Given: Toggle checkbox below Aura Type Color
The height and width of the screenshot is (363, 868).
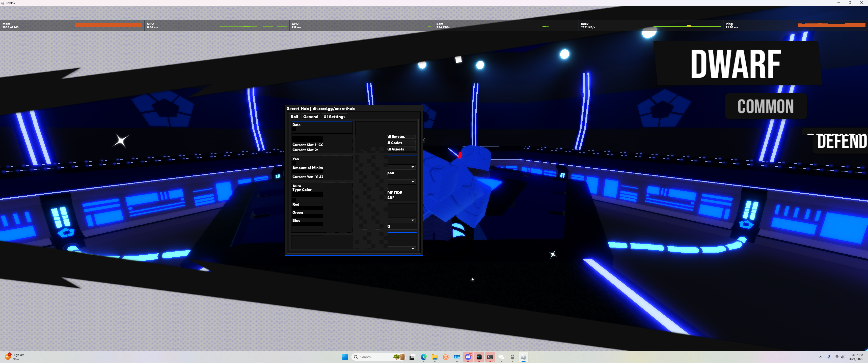Looking at the screenshot, I should (294, 200).
